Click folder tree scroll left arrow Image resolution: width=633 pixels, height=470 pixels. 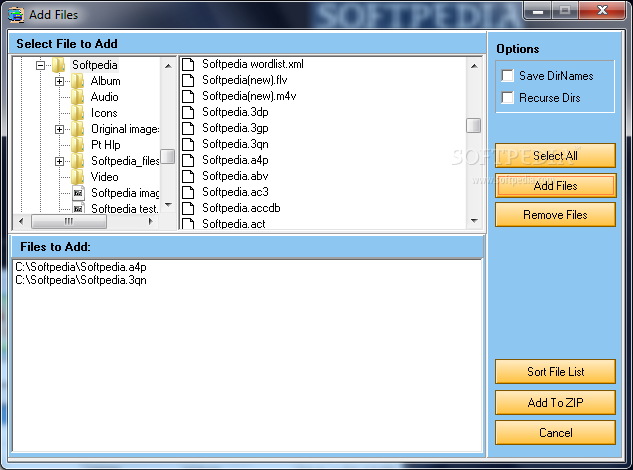[21, 221]
